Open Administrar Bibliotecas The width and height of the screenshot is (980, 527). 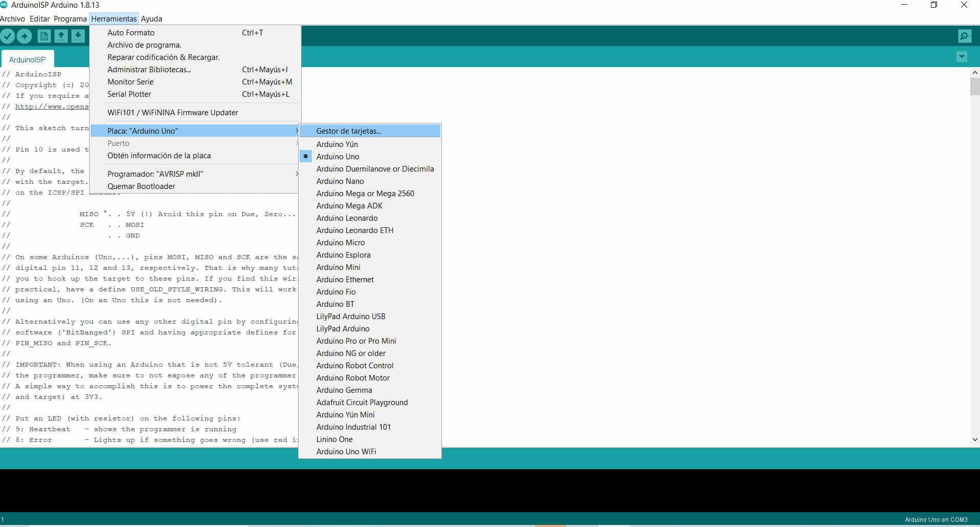pos(195,70)
